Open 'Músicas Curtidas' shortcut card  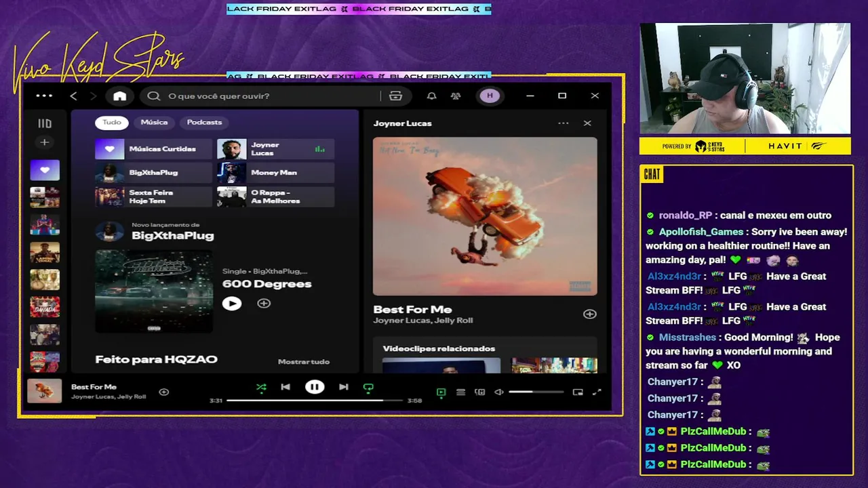click(154, 149)
